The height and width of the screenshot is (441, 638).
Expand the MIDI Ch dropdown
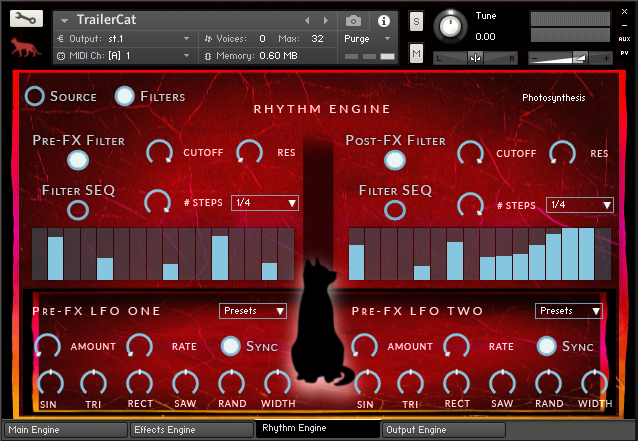tap(186, 55)
